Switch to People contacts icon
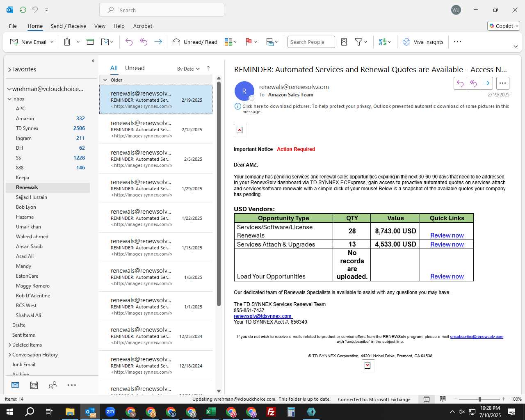The width and height of the screenshot is (525, 420). point(52,385)
